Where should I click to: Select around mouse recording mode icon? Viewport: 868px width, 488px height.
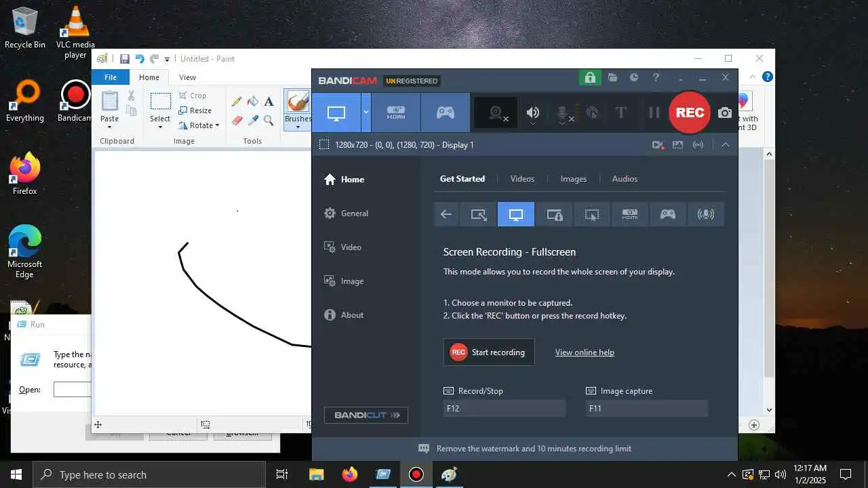[592, 214]
